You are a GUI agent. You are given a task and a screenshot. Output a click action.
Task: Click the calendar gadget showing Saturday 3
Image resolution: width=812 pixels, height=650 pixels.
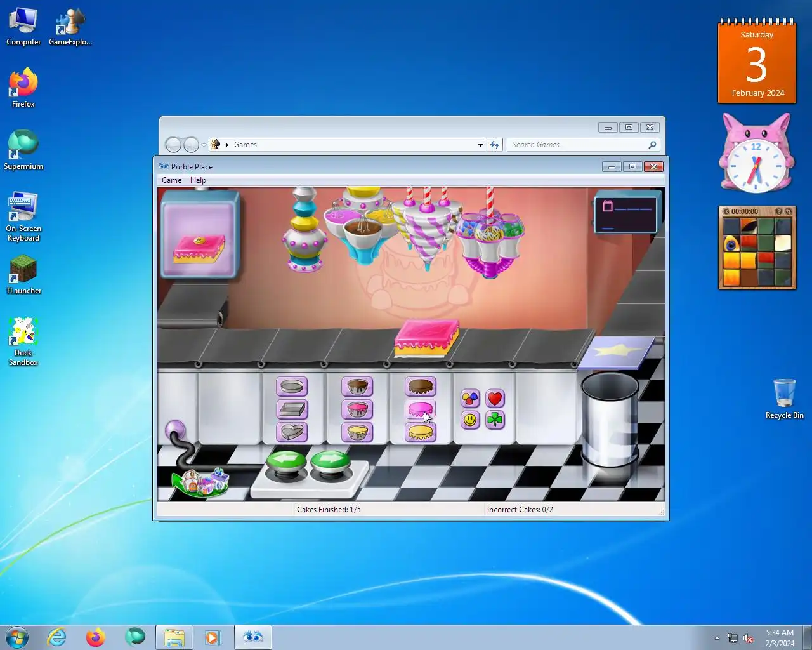click(757, 62)
